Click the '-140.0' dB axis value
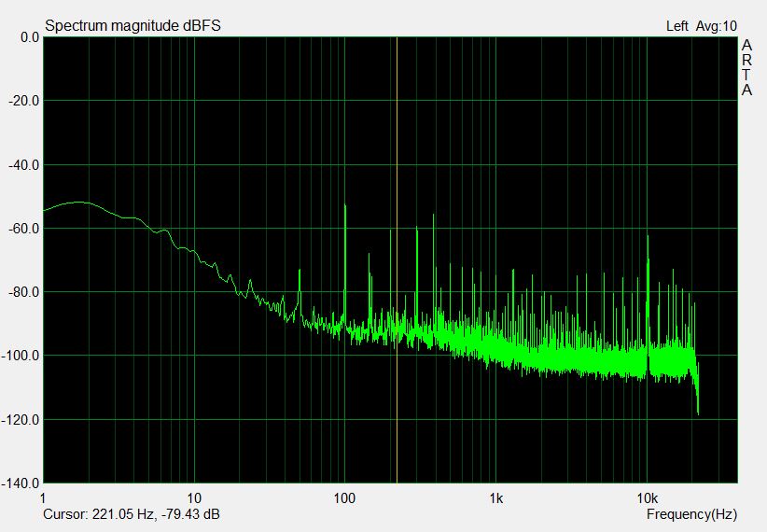 21,483
